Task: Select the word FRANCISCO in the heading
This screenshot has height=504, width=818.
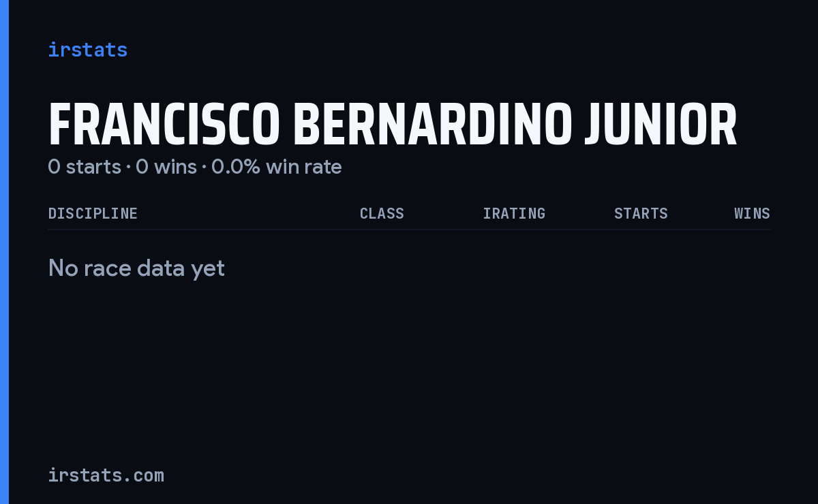Action: 164,125
